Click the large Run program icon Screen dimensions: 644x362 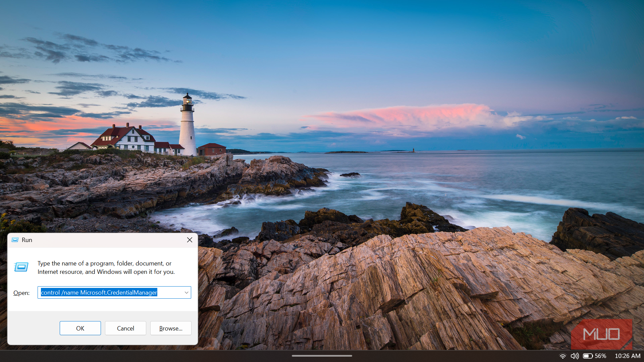(21, 267)
